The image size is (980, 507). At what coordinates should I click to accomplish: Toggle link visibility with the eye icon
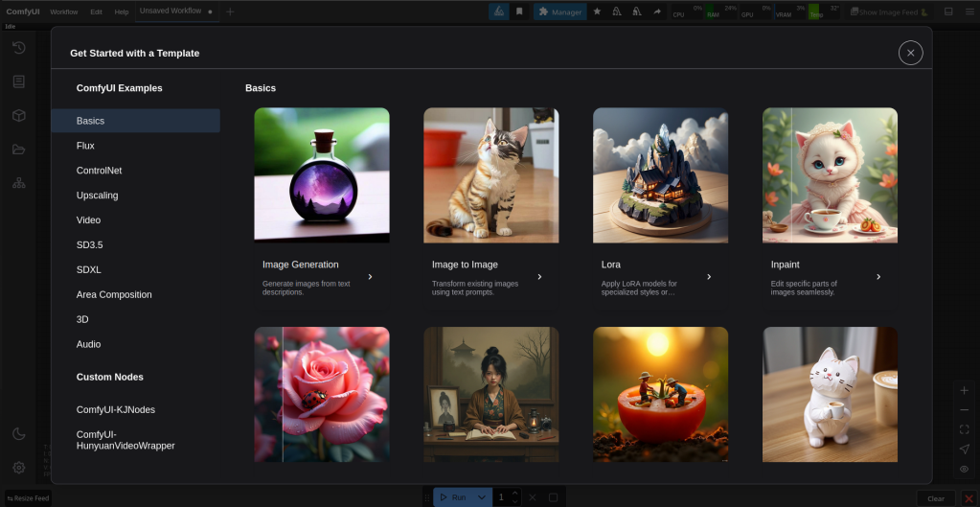coord(964,469)
